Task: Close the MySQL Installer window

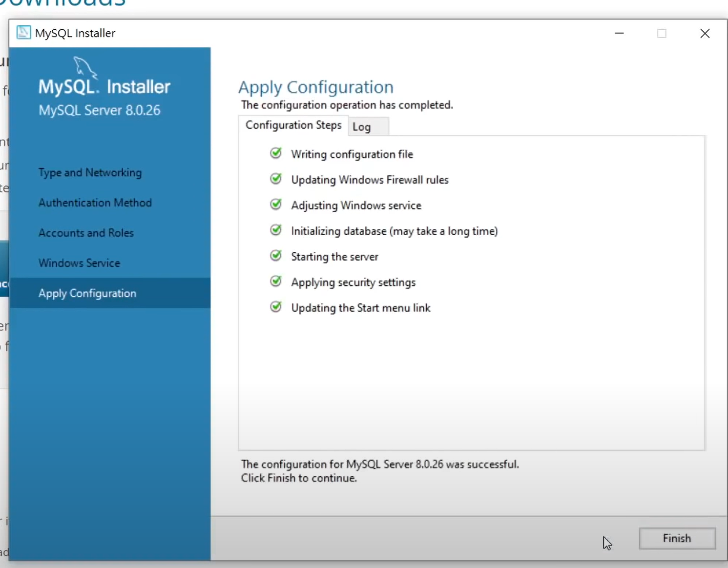Action: [x=705, y=33]
